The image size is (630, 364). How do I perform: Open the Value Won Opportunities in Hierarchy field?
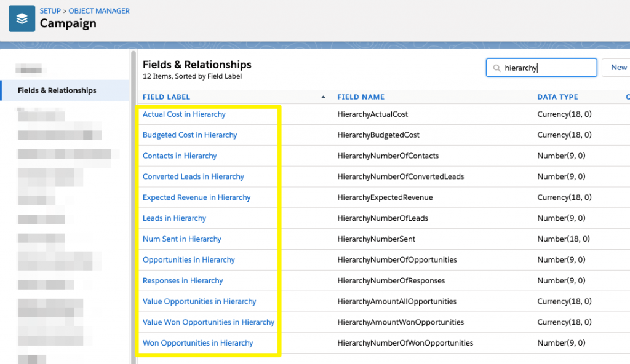point(208,322)
